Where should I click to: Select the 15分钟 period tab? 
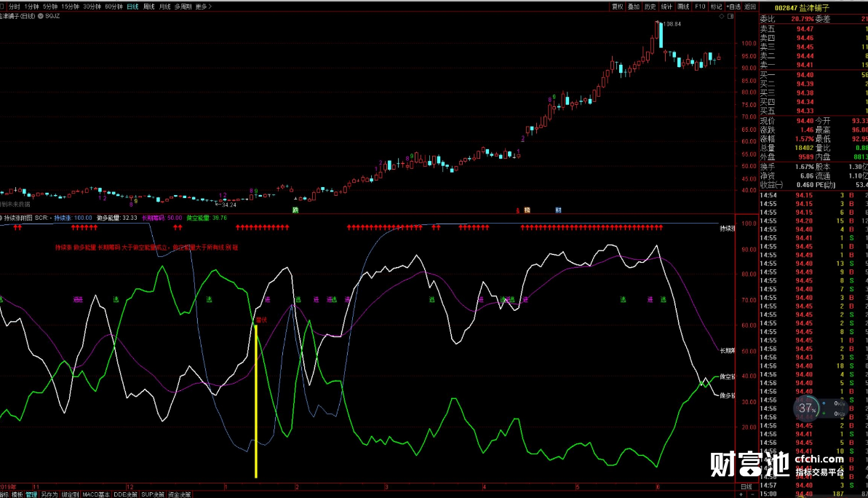pos(71,7)
